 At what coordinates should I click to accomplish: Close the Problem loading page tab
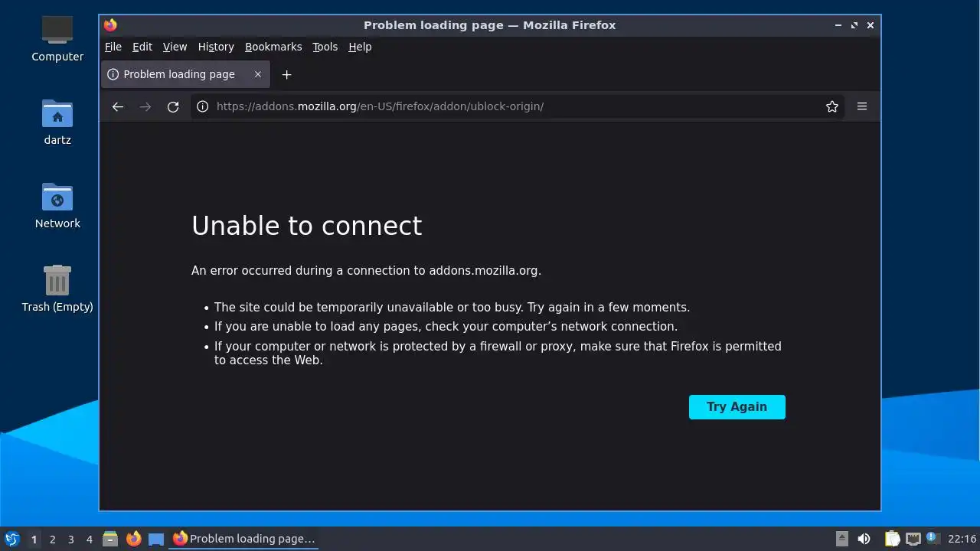258,74
